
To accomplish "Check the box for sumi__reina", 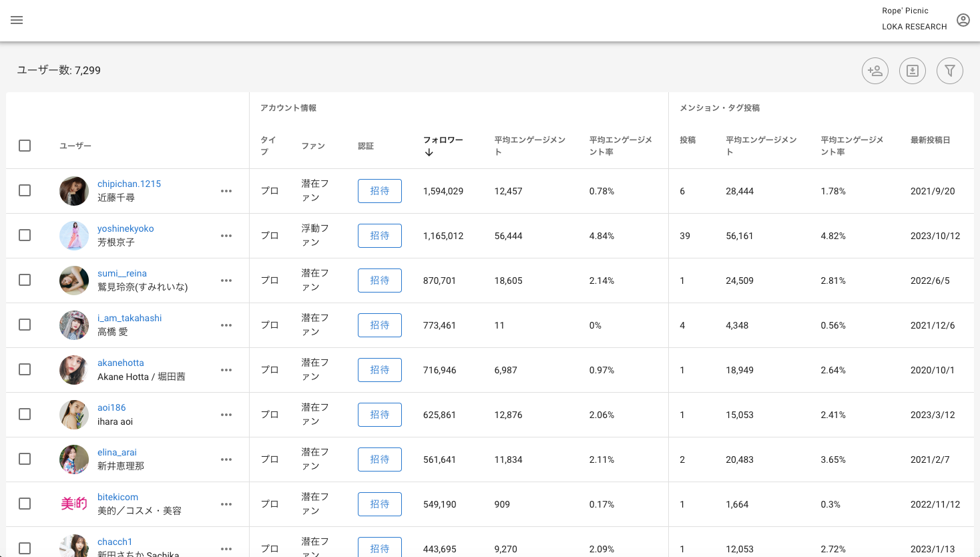I will pos(25,281).
